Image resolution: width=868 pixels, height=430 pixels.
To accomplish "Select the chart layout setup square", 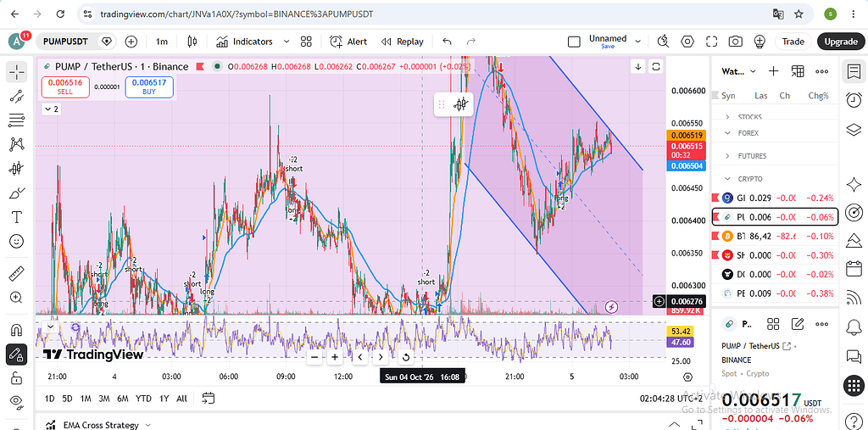I will click(x=574, y=42).
